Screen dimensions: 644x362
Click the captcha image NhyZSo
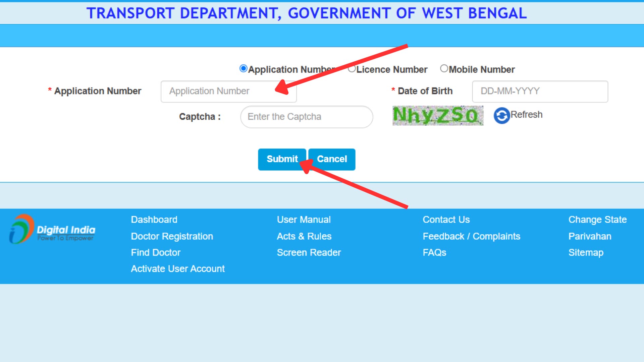tap(438, 115)
